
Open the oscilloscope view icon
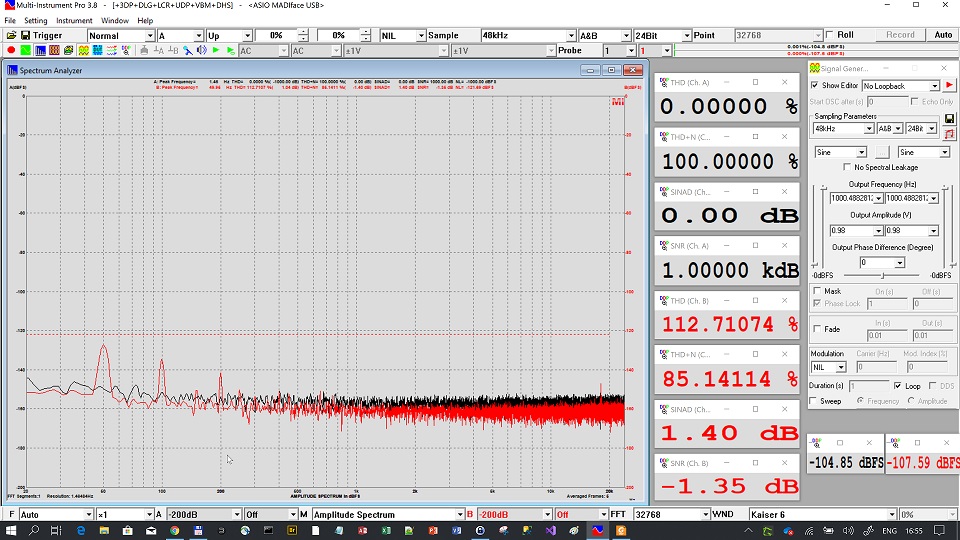point(27,50)
